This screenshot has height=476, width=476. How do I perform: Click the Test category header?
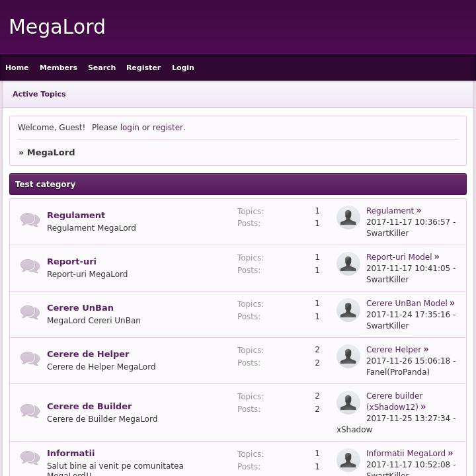tap(46, 184)
